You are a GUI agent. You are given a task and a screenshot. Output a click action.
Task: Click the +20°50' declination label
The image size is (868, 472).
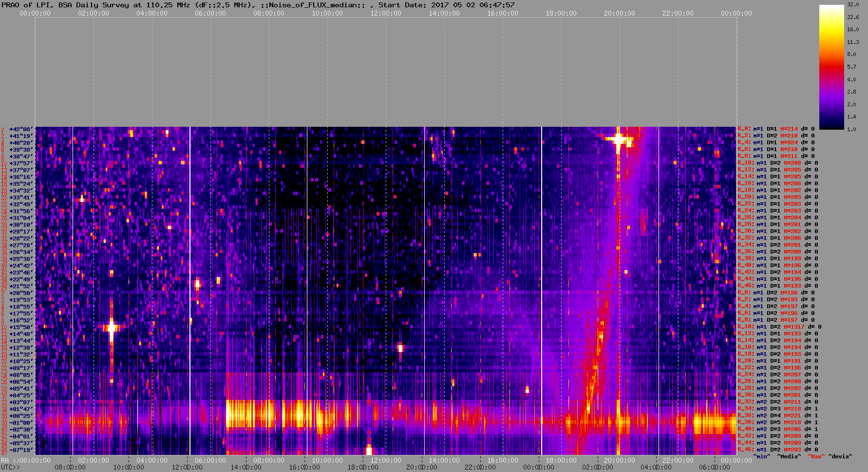(21, 293)
